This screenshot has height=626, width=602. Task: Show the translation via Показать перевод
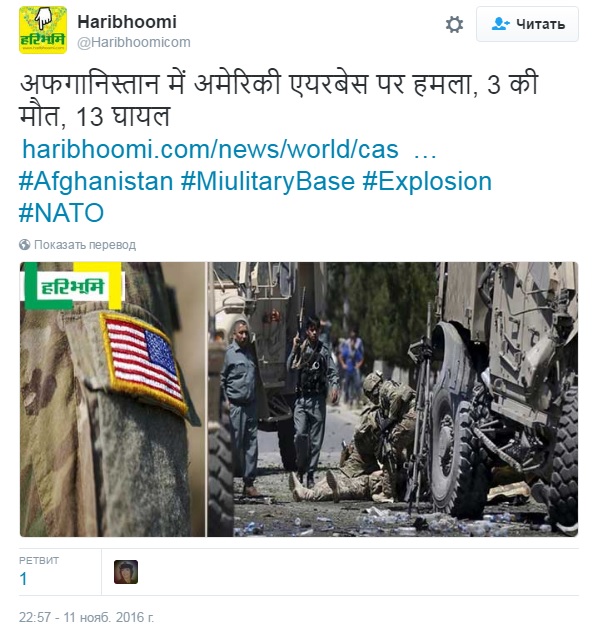point(85,245)
